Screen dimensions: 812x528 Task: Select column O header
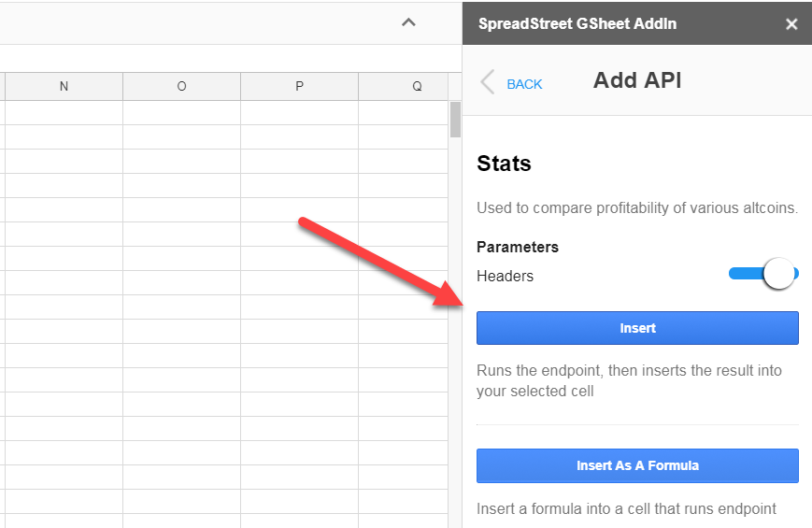(181, 87)
